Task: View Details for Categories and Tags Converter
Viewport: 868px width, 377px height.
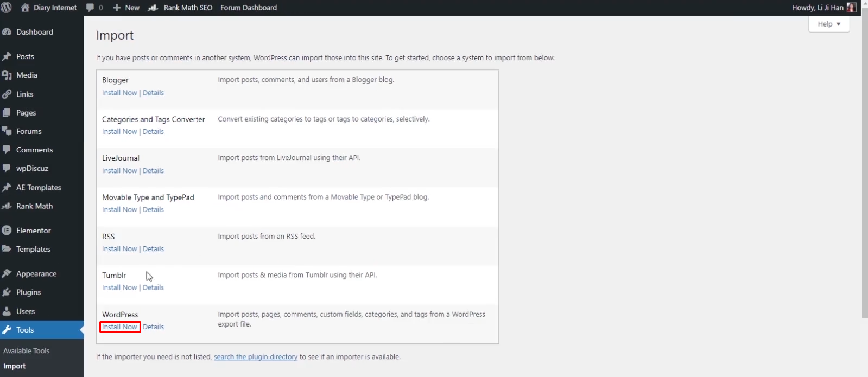Action: pyautogui.click(x=153, y=132)
